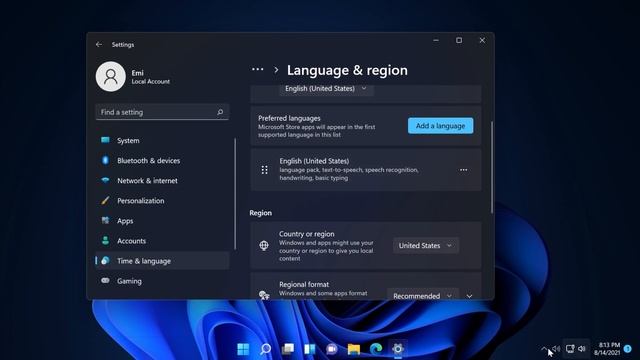
Task: Open the United States country dropdown
Action: [x=426, y=246]
